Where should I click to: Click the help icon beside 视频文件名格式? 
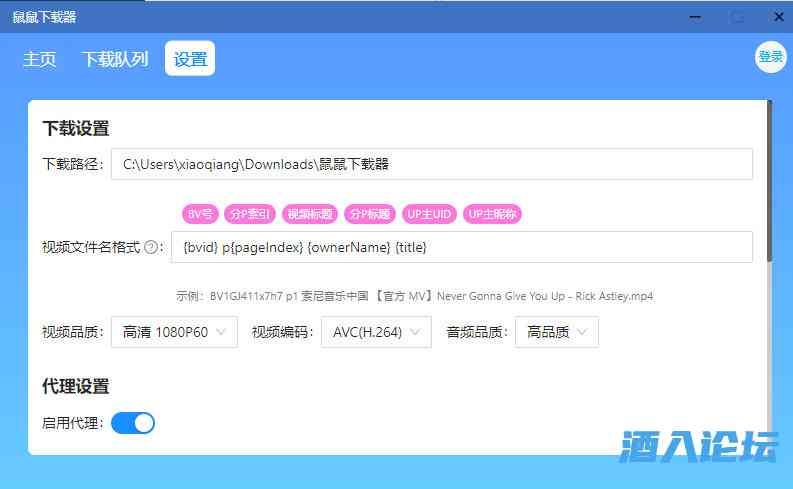click(x=152, y=247)
